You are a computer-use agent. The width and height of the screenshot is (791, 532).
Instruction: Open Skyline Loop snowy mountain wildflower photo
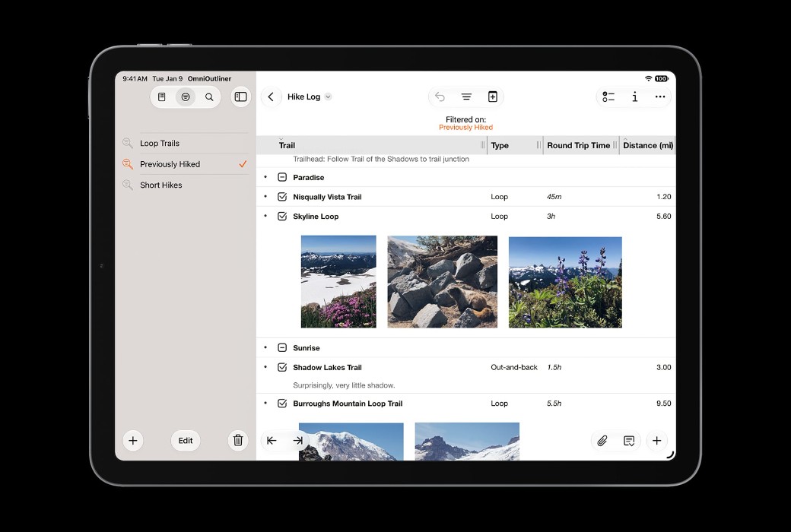tap(338, 282)
